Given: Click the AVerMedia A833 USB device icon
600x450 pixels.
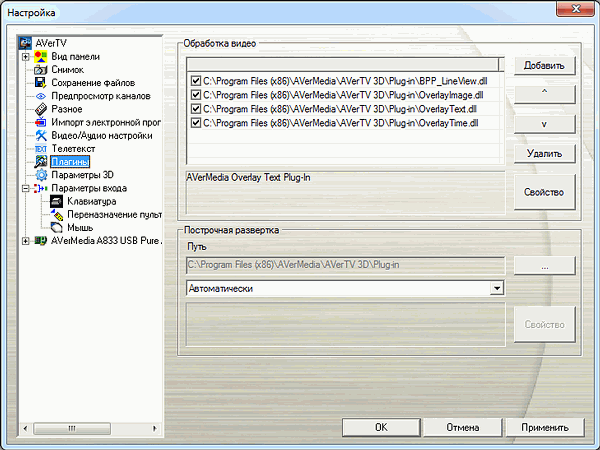Looking at the screenshot, I should pyautogui.click(x=41, y=241).
